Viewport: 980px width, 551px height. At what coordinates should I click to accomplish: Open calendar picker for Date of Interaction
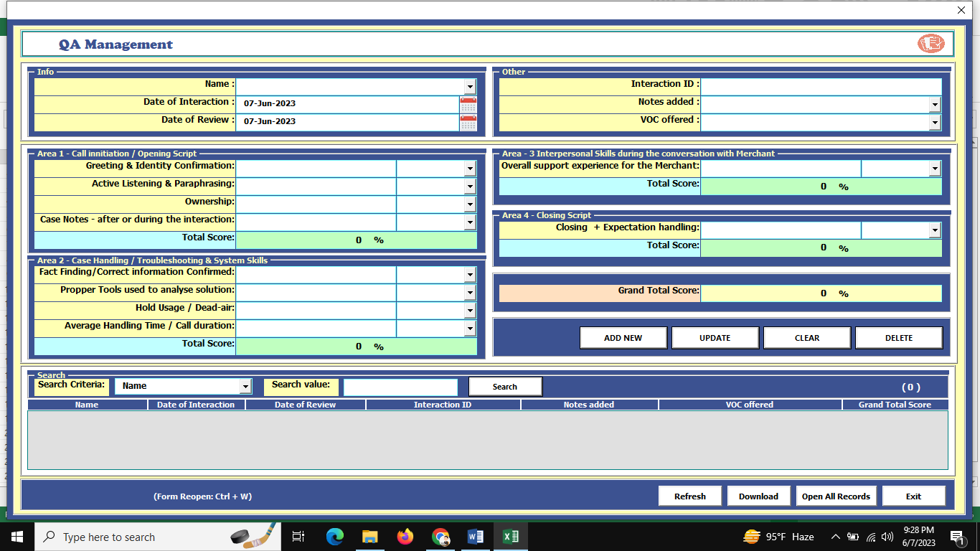coord(468,105)
